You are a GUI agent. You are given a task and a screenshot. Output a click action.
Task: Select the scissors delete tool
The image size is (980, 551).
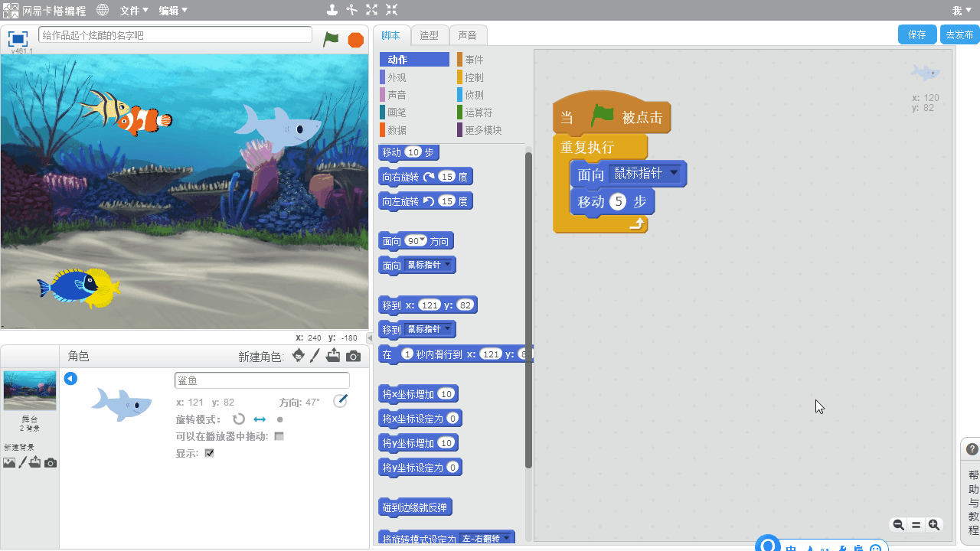coord(351,10)
